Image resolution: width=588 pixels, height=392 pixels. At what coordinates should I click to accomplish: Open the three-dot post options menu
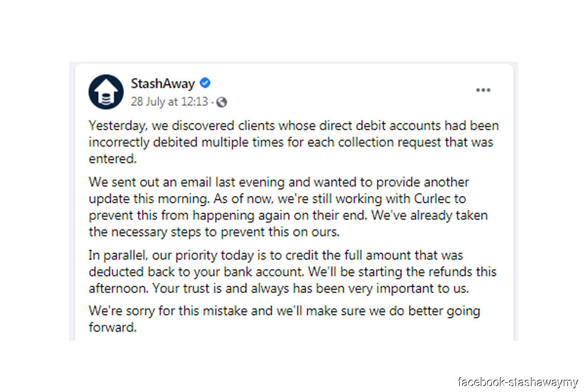pyautogui.click(x=483, y=90)
